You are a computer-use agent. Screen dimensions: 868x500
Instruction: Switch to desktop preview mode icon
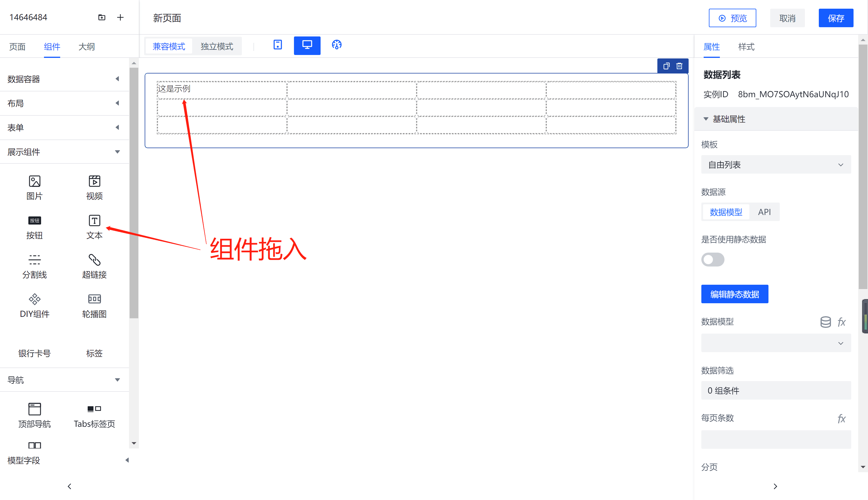pos(307,45)
